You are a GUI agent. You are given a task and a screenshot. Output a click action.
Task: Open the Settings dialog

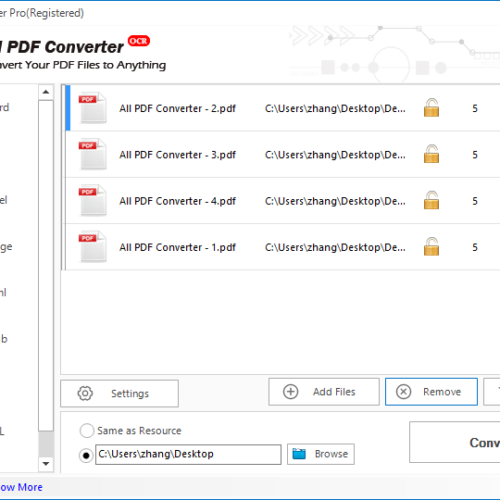119,393
